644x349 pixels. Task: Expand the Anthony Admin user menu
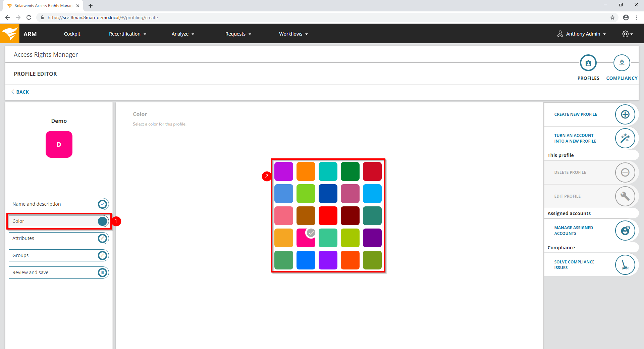[x=582, y=34]
